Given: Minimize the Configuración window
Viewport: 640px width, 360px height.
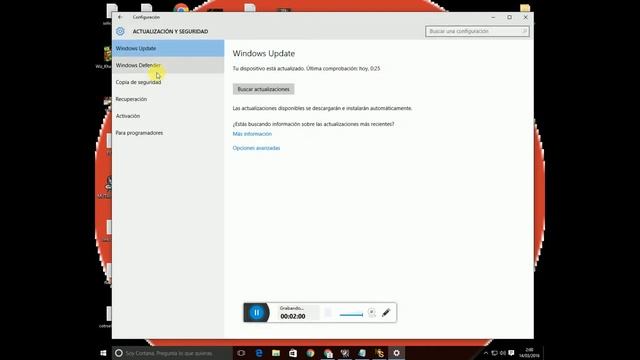Looking at the screenshot, I should click(x=493, y=17).
